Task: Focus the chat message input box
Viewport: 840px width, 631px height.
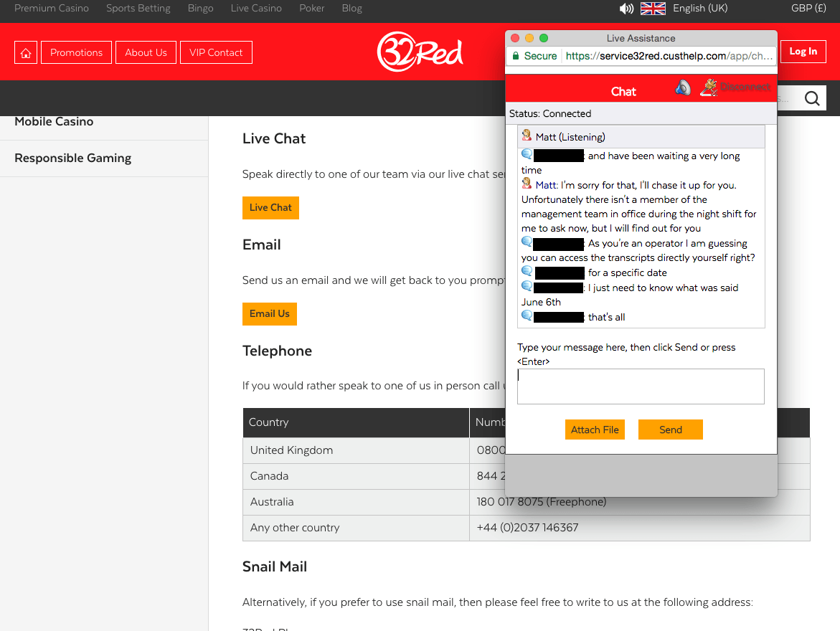Action: pos(641,386)
